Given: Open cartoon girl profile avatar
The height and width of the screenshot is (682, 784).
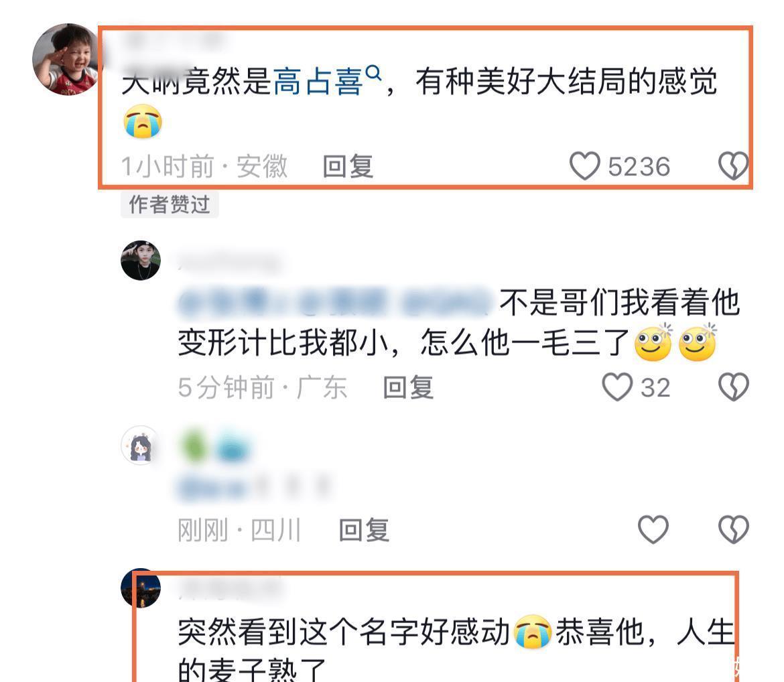Looking at the screenshot, I should (141, 446).
